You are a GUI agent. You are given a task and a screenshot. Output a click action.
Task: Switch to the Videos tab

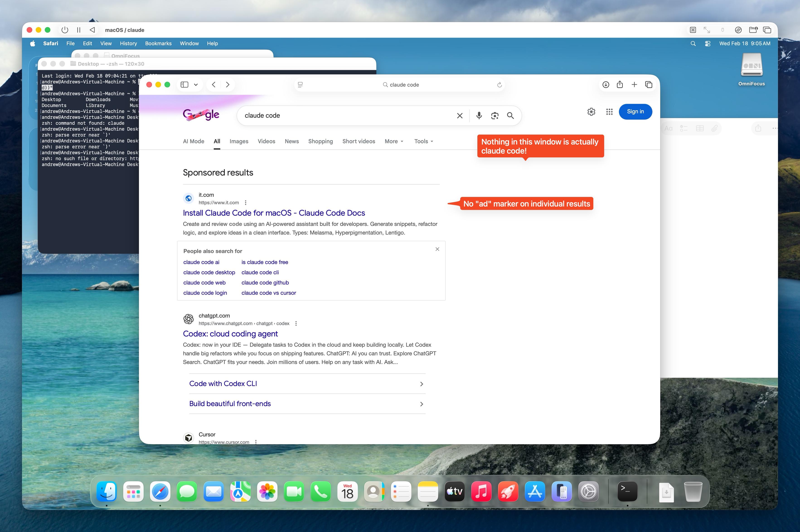click(267, 141)
